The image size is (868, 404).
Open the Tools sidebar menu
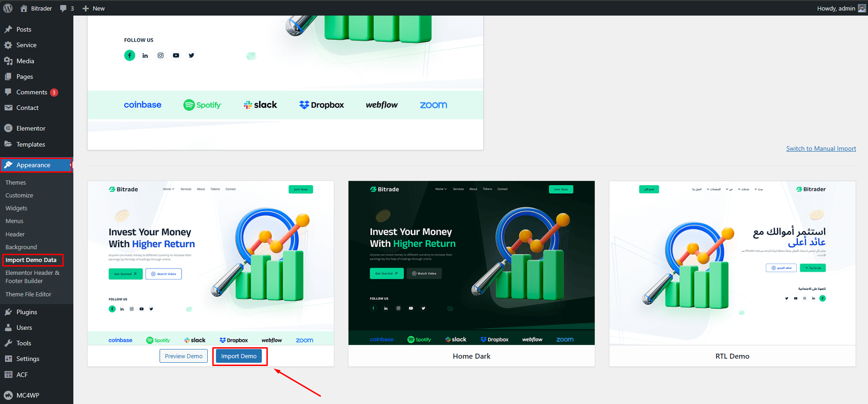click(x=24, y=343)
